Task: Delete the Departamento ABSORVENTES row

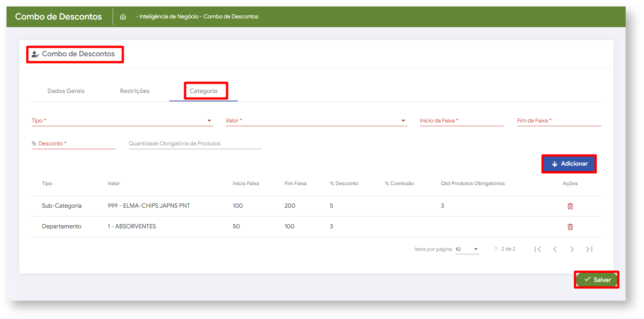Action: click(570, 227)
